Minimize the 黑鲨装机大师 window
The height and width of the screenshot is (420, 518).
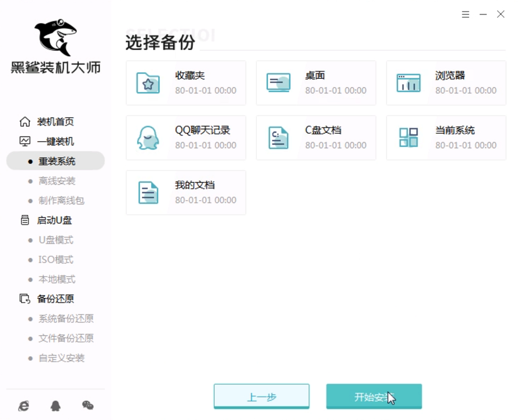point(483,14)
